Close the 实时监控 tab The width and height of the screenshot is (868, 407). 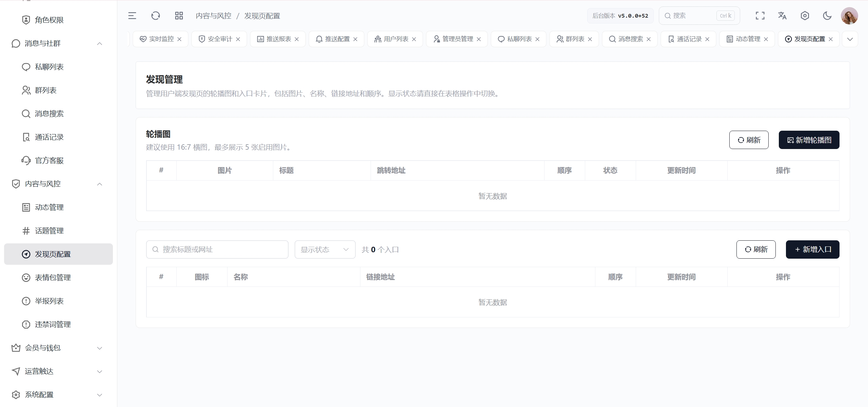179,39
